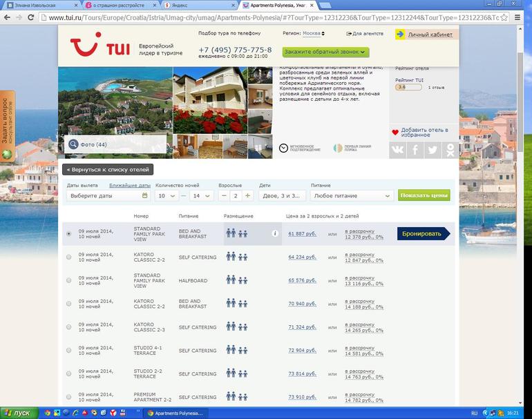Click occupancy icons in KATORO CLASSIC 2-3 row
The height and width of the screenshot is (419, 532).
237,327
